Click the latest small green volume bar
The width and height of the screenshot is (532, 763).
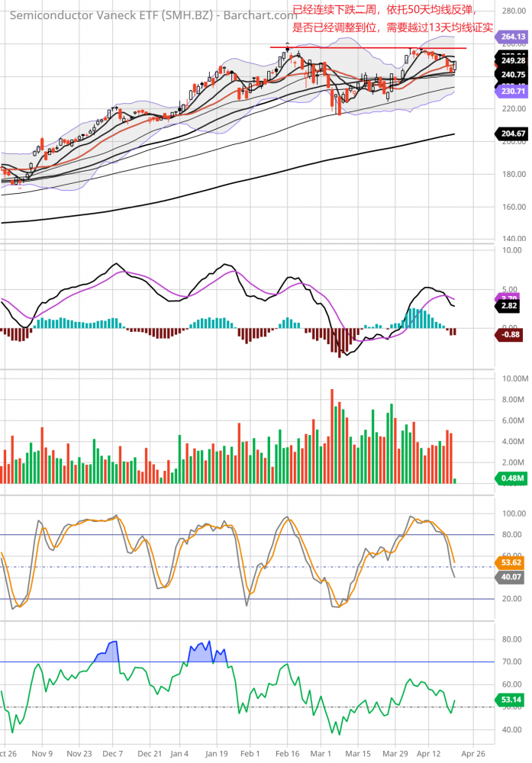(455, 480)
